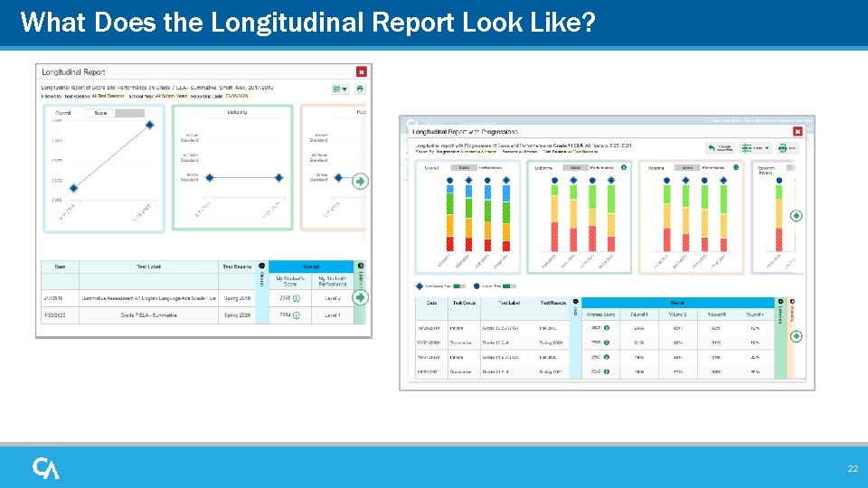Click average score info icon in Spring 2021 row
The width and height of the screenshot is (868, 488).
[607, 371]
